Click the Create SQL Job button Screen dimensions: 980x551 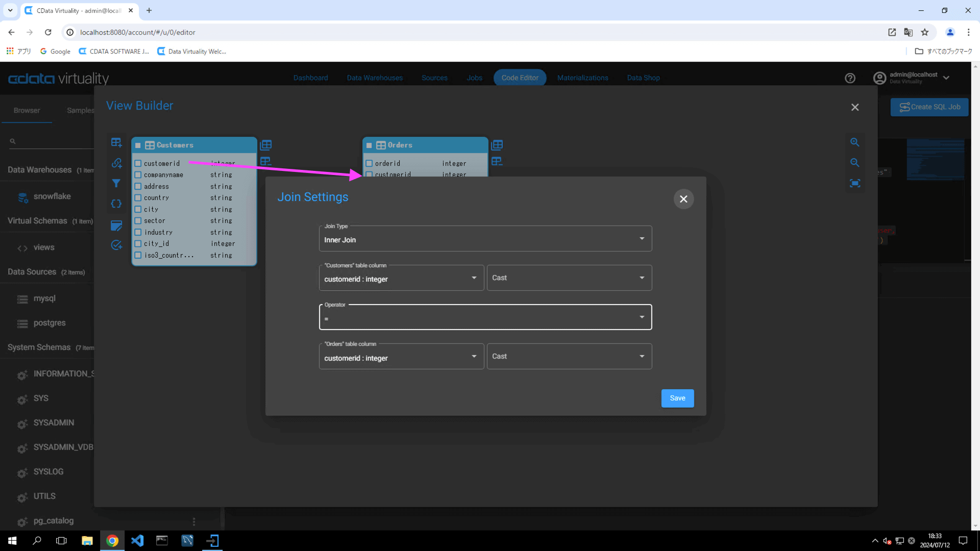pos(929,107)
